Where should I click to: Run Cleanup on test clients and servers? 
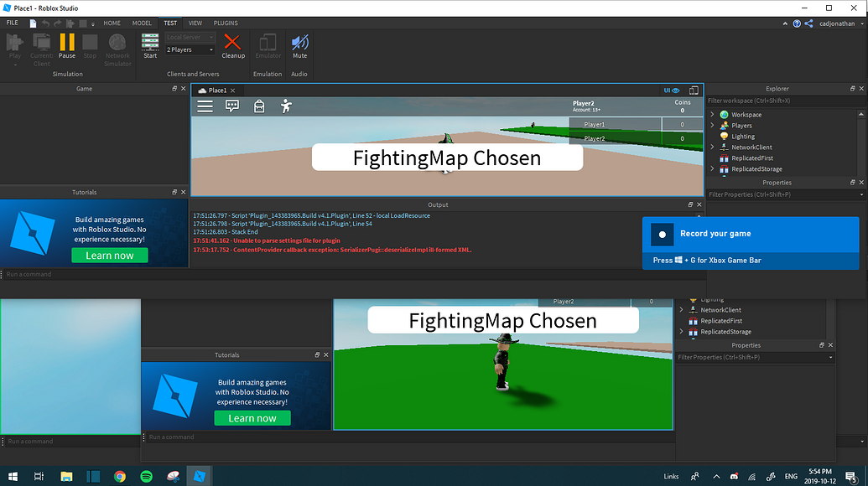coord(233,48)
